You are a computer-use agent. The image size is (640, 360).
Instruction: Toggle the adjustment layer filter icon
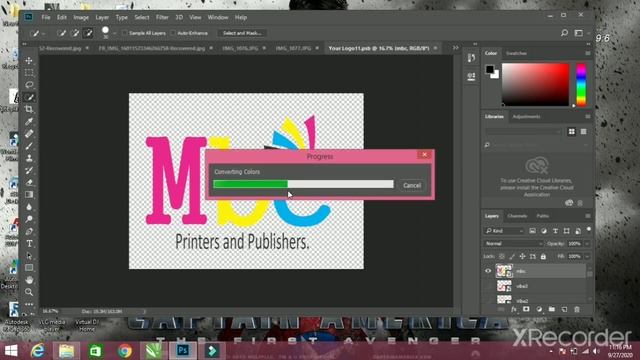point(544,231)
